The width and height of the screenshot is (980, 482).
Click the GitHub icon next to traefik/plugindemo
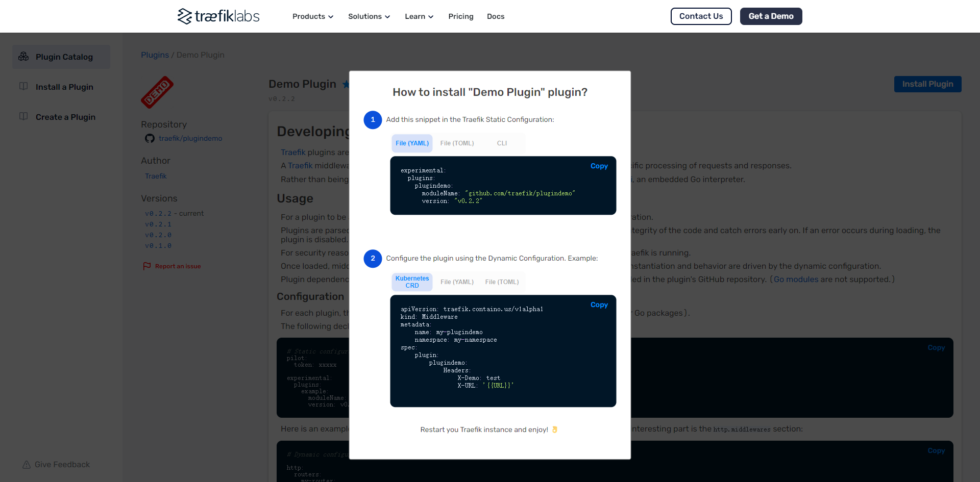pos(150,138)
